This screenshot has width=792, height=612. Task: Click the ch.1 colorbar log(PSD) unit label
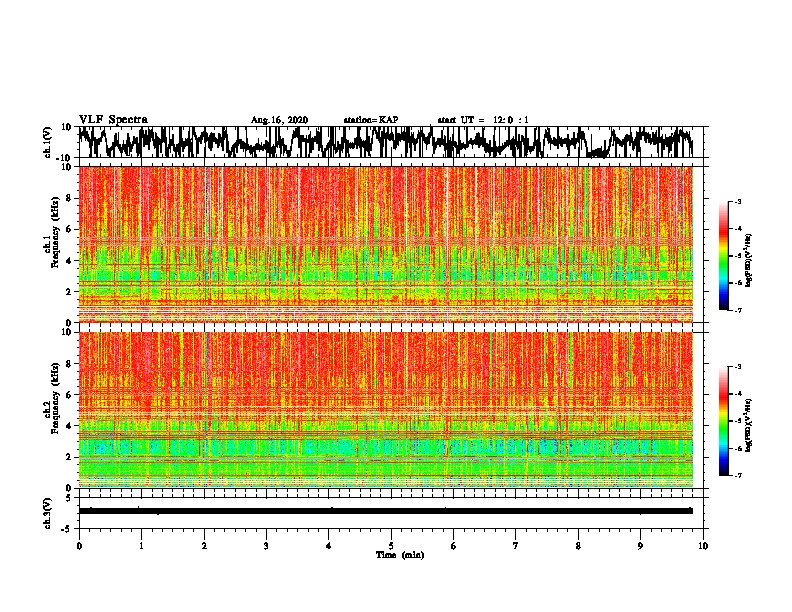(748, 260)
